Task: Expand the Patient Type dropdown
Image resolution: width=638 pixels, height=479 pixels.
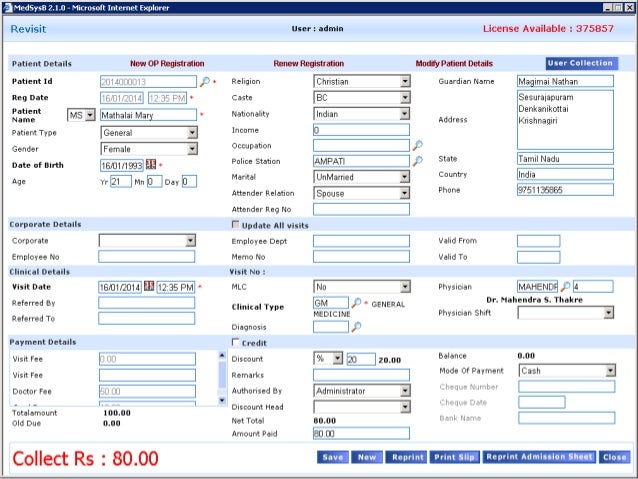Action: click(149, 133)
